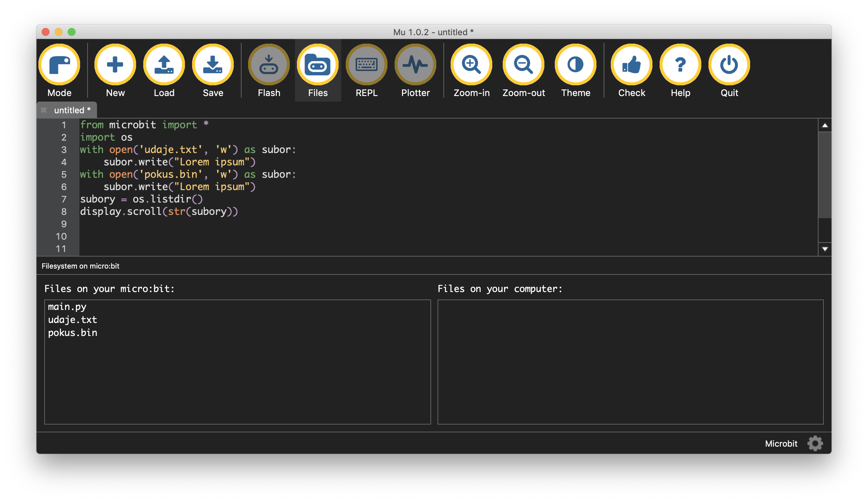Click the editor scrollbar down arrow

coord(825,249)
